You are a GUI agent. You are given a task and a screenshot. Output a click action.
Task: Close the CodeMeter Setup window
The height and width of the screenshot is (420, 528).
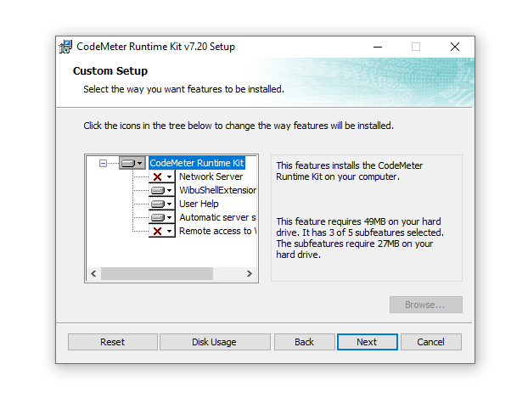click(455, 47)
